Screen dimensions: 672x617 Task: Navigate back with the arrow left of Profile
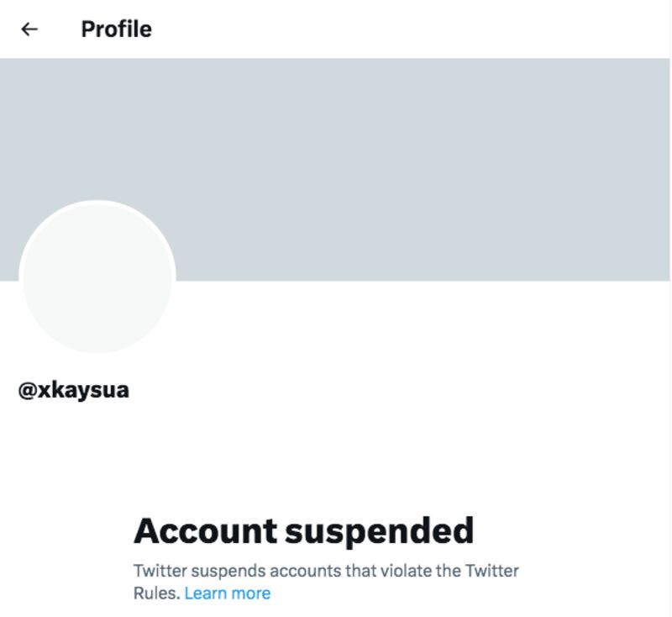[29, 29]
